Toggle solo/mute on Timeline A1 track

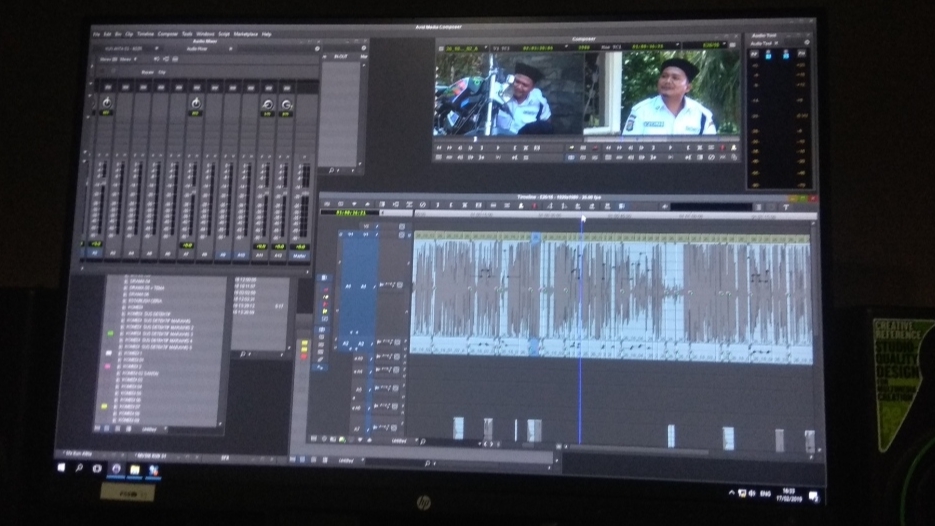389,286
